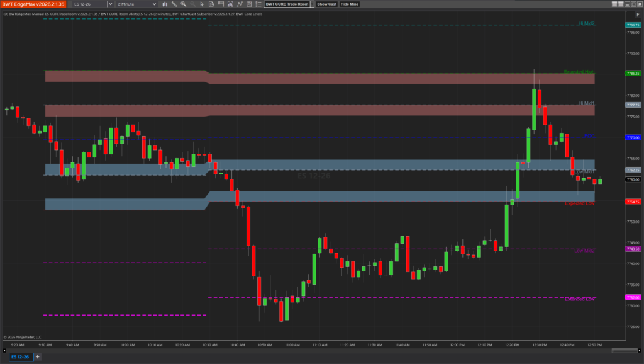Screen dimensions: 644x364
Task: Click the greyed zoom out magnifier icon
Action: (192, 4)
